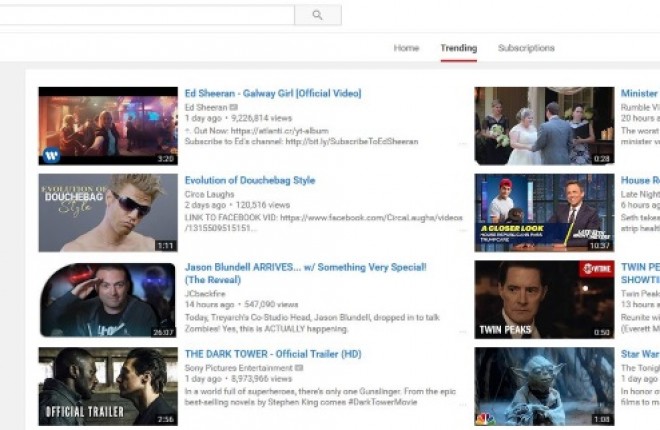Click the 547,090 views text
Image resolution: width=660 pixels, height=430 pixels.
click(x=271, y=305)
